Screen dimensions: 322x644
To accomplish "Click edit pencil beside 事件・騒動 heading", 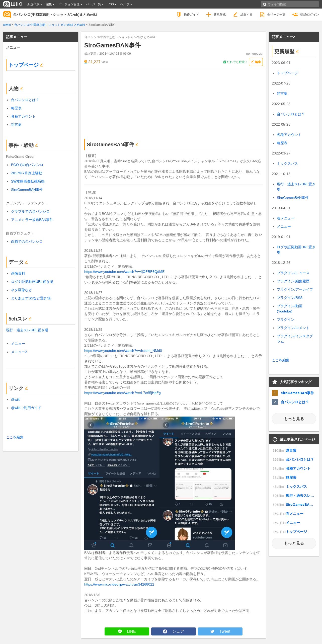I will 37,145.
